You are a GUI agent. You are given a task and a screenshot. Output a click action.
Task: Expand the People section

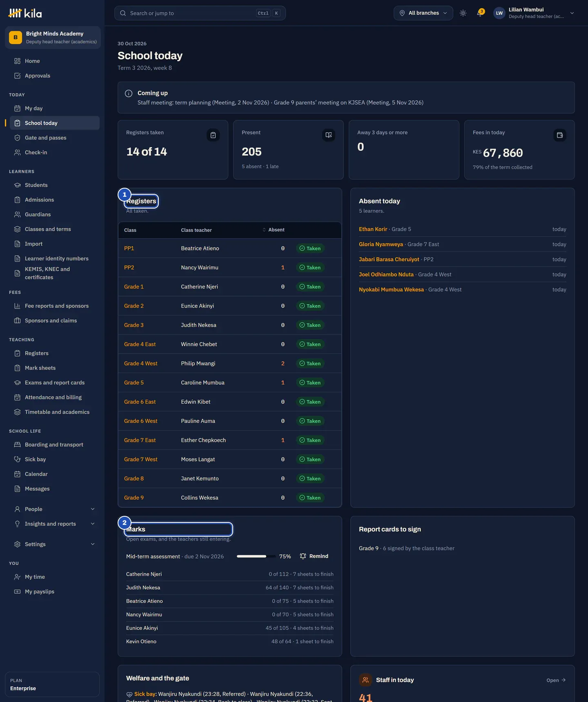(x=55, y=509)
